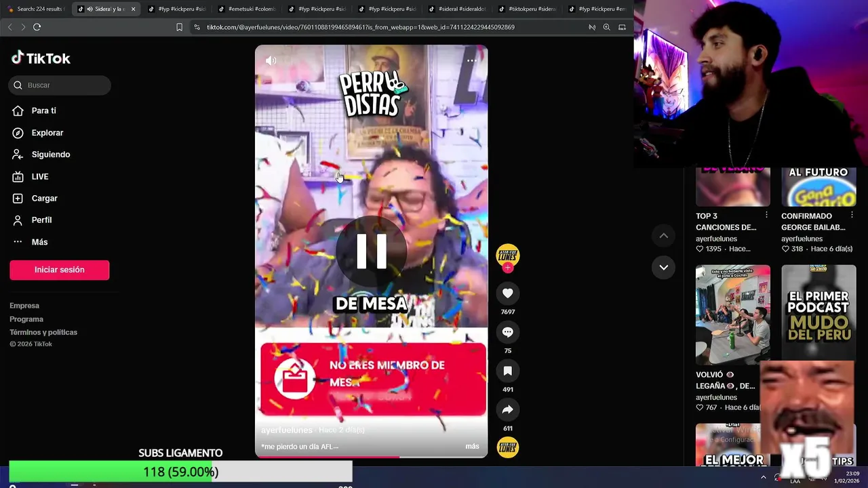Mute the video with the speaker icon
The height and width of the screenshot is (488, 868).
pyautogui.click(x=271, y=60)
